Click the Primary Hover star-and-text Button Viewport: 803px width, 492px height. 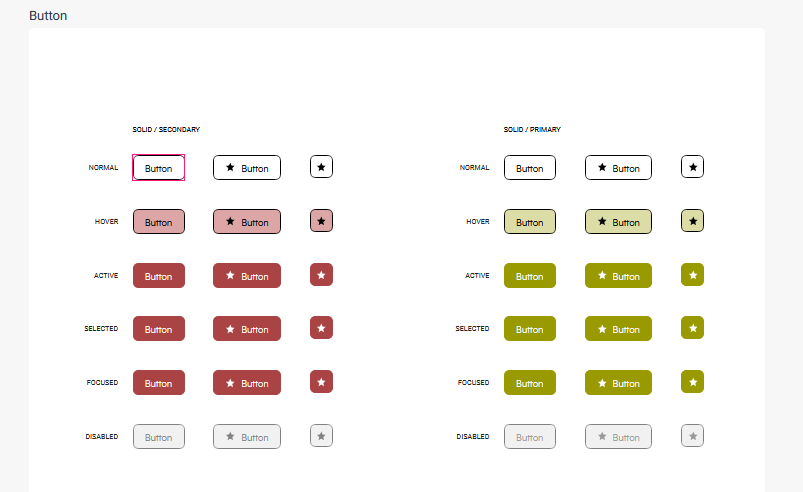618,222
